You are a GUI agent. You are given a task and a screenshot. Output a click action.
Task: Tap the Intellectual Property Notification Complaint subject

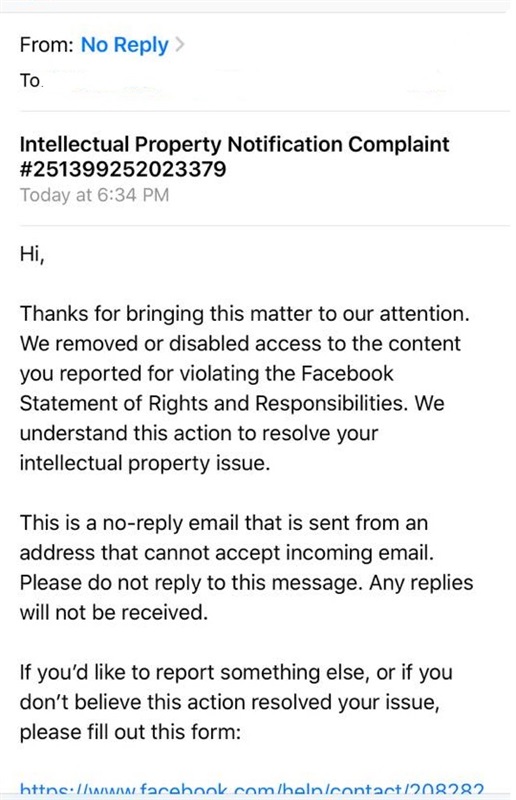(x=234, y=144)
